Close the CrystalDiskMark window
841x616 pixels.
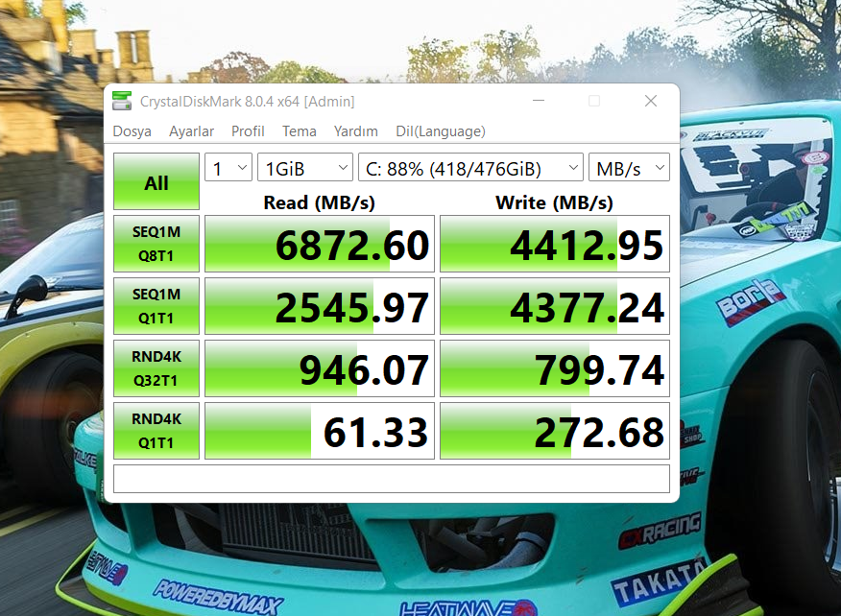point(651,101)
